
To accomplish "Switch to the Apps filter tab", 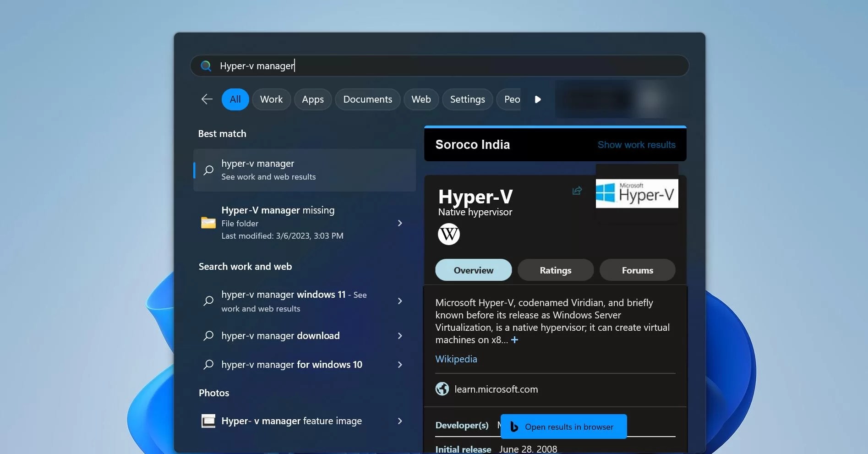I will point(313,99).
